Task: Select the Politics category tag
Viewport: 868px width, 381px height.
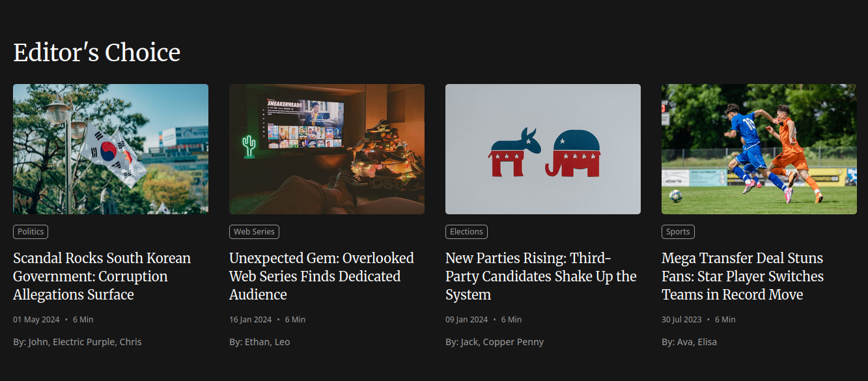Action: tap(31, 232)
